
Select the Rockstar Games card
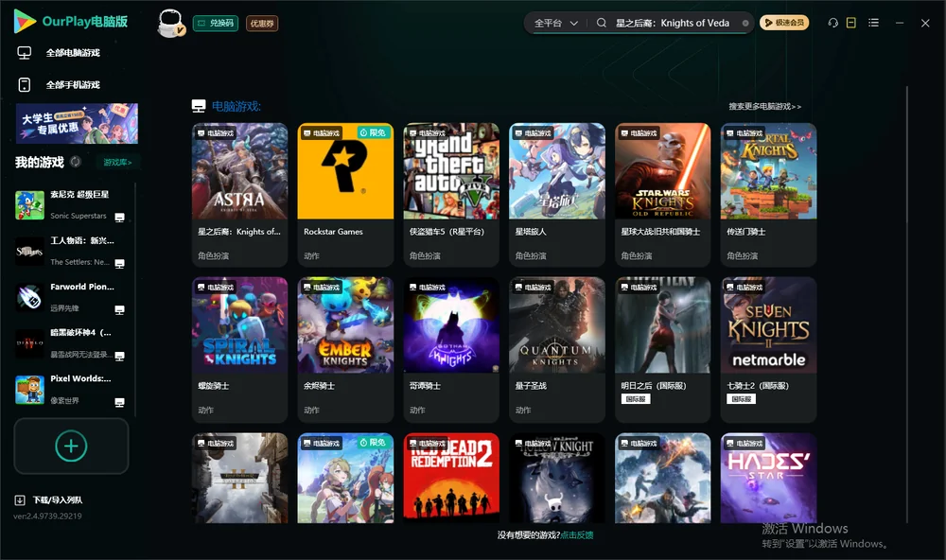click(x=345, y=194)
